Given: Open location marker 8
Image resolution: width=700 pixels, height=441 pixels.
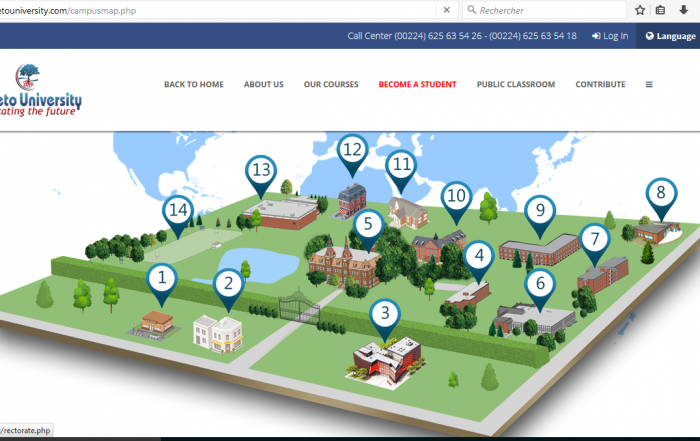Looking at the screenshot, I should click(661, 194).
